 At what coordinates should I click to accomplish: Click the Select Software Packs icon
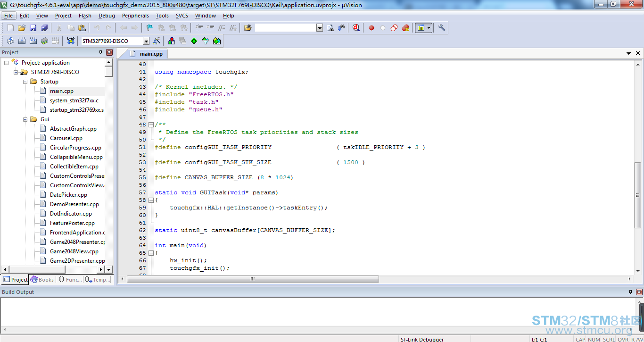click(x=206, y=41)
